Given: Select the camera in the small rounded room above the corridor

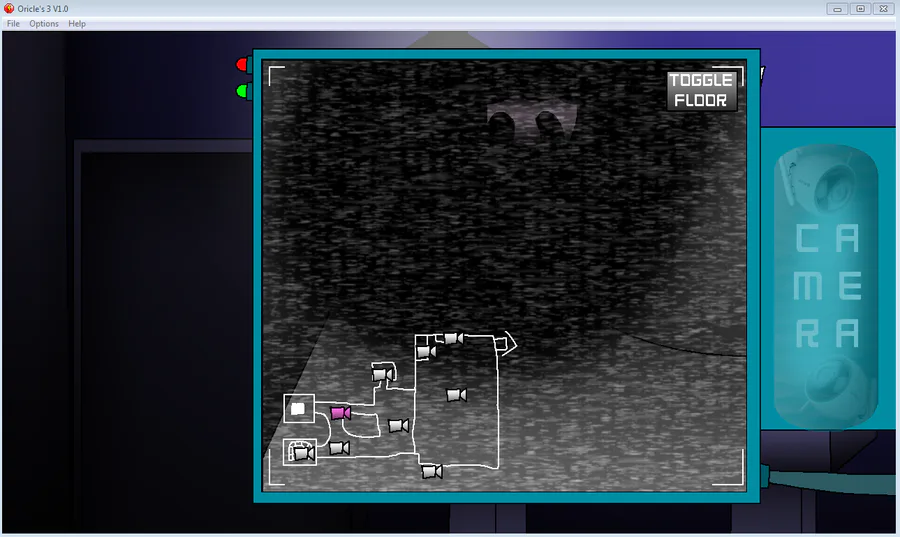Looking at the screenshot, I should [383, 375].
